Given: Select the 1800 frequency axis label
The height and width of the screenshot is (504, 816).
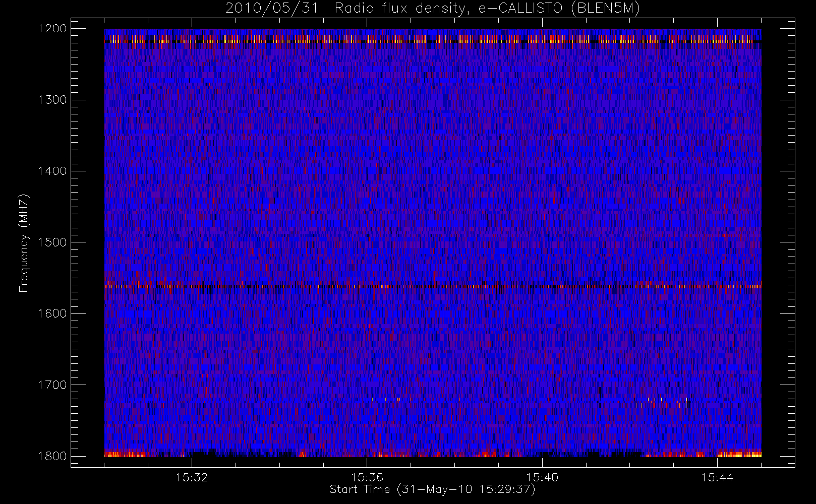Looking at the screenshot, I should [x=52, y=456].
